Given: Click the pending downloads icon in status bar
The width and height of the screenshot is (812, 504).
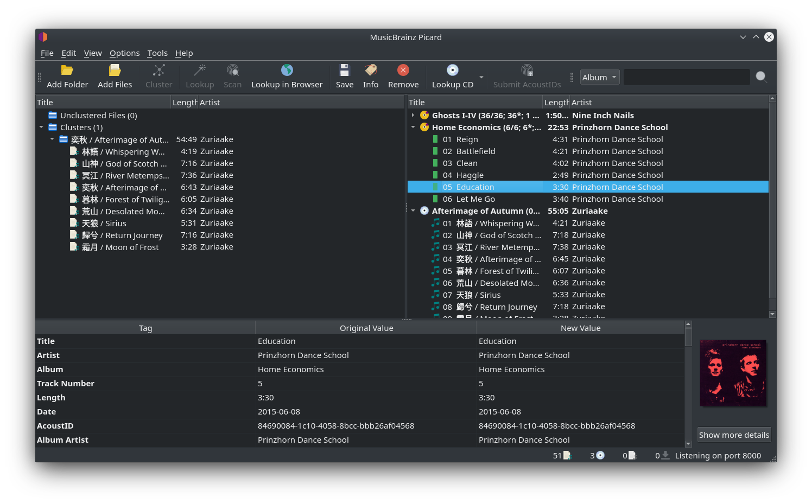Looking at the screenshot, I should tap(666, 455).
